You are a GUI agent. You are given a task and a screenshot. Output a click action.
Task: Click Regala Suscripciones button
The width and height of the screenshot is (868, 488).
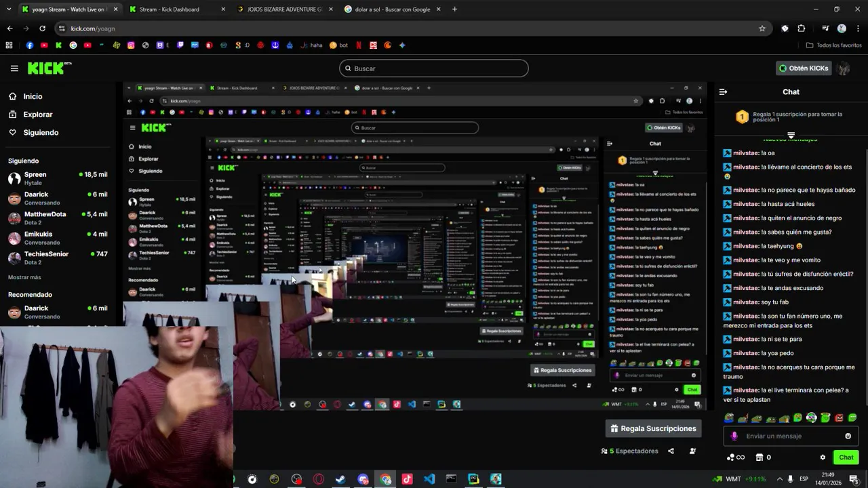pyautogui.click(x=653, y=428)
